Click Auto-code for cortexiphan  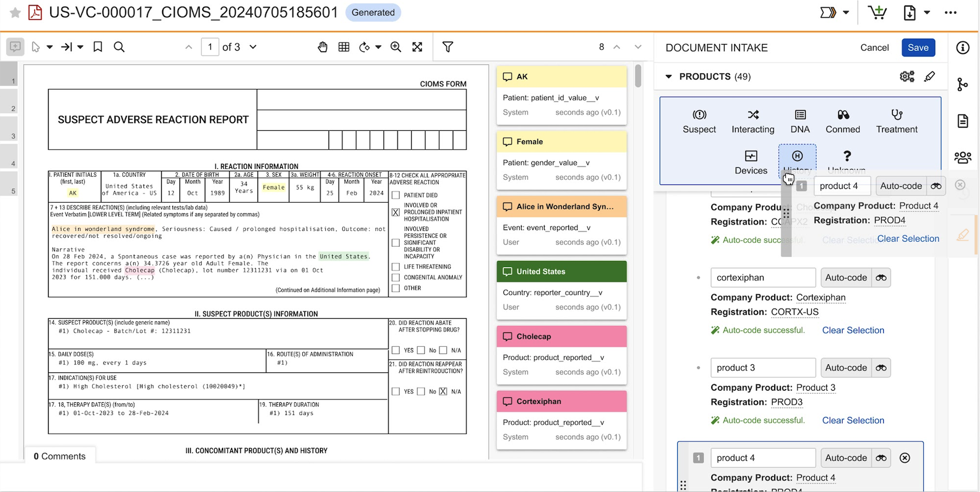point(846,278)
